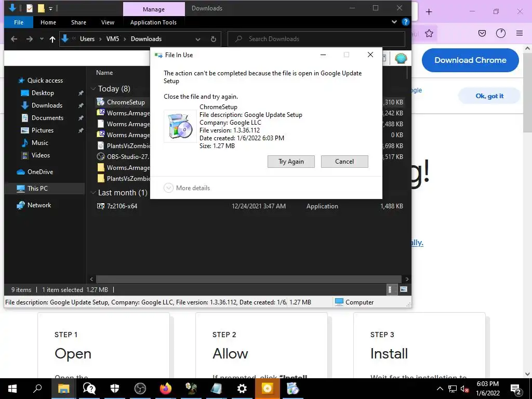This screenshot has width=532, height=399.
Task: Bookmark this page with the star
Action: (x=429, y=33)
